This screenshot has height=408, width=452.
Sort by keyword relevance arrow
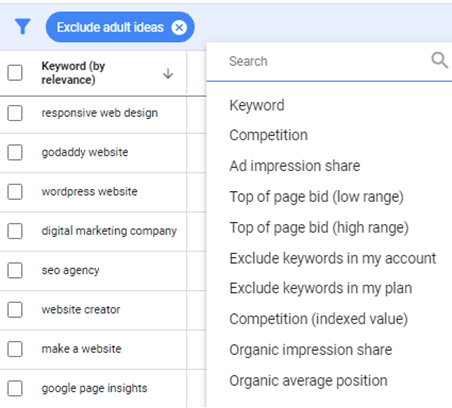pos(168,73)
